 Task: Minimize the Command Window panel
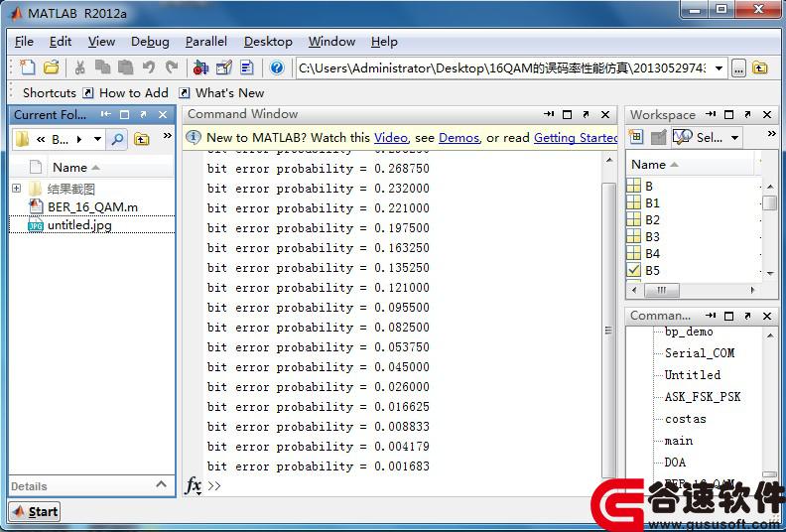point(549,115)
